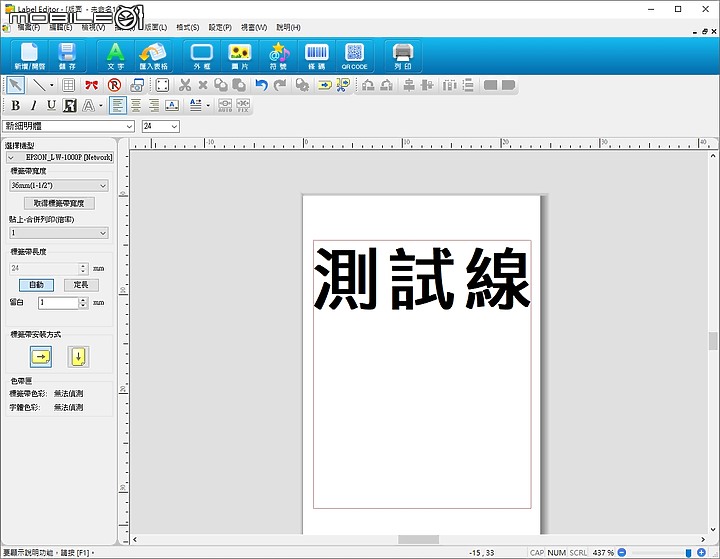The width and height of the screenshot is (720, 559).
Task: Copy the selected object
Action: click(x=221, y=85)
